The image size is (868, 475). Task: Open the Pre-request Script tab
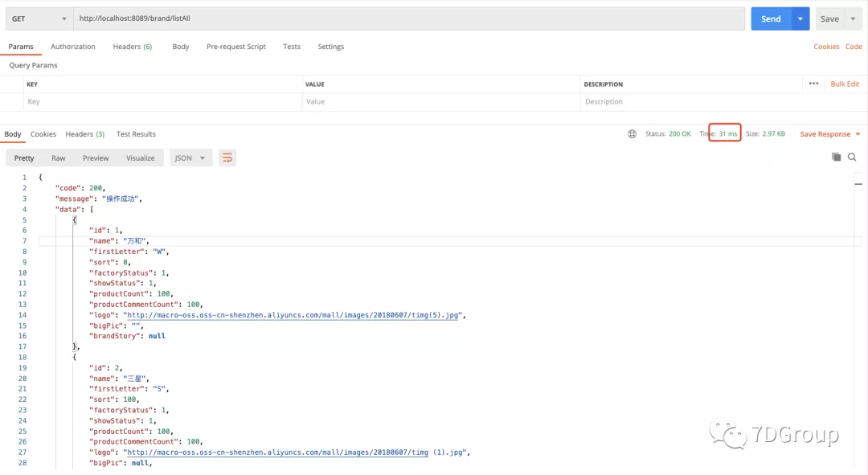235,47
